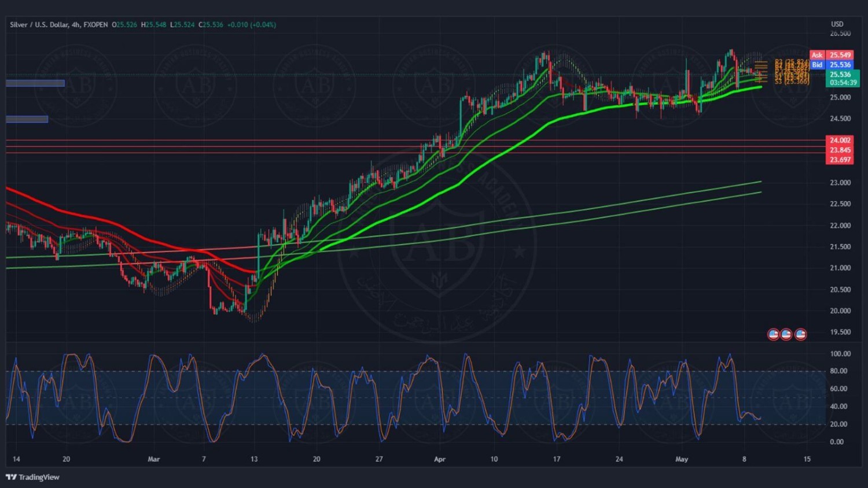Open the middle US flag economic event icon
The image size is (868, 488).
click(786, 334)
